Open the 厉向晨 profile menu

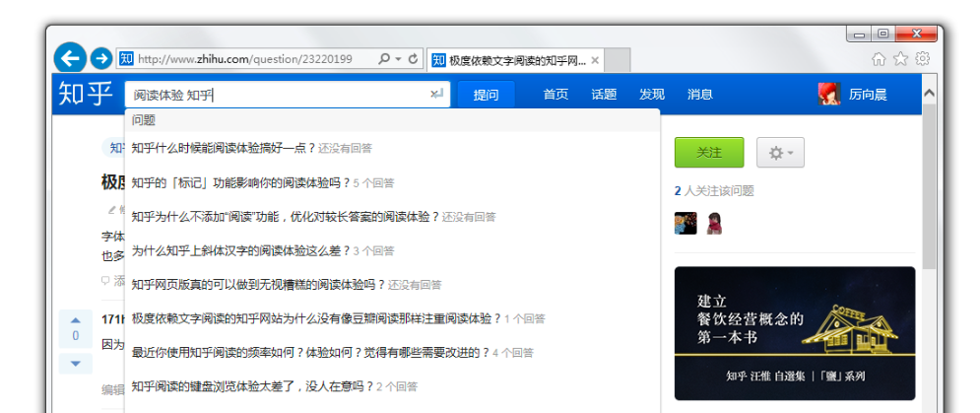pyautogui.click(x=868, y=95)
